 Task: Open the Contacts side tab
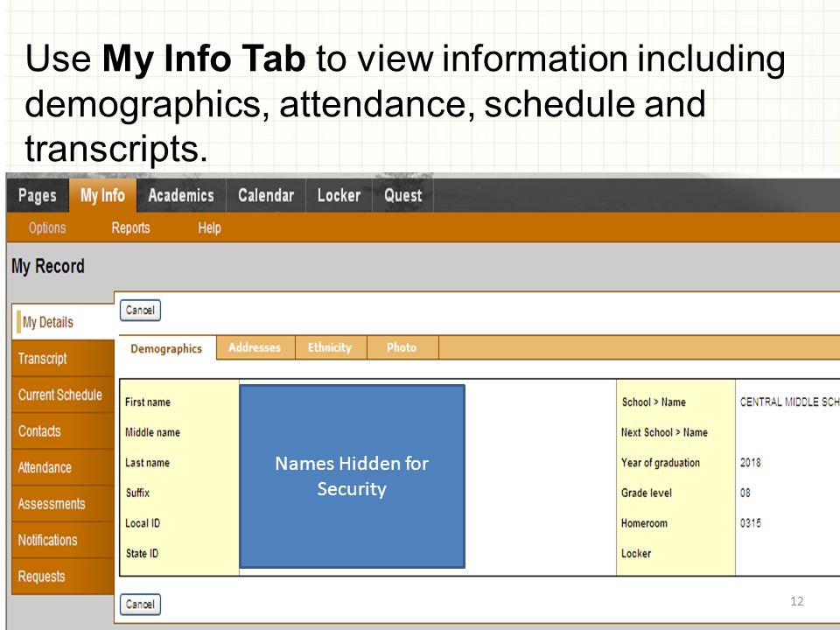(x=63, y=431)
